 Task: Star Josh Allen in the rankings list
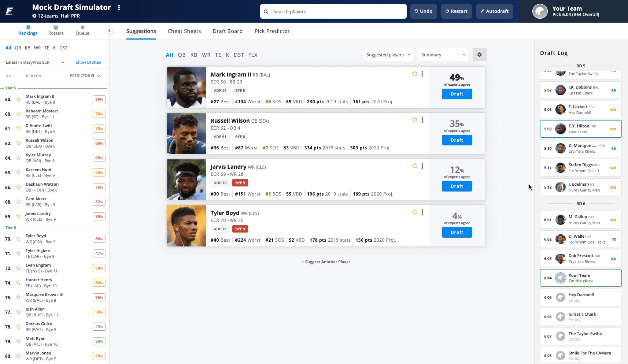click(x=18, y=312)
